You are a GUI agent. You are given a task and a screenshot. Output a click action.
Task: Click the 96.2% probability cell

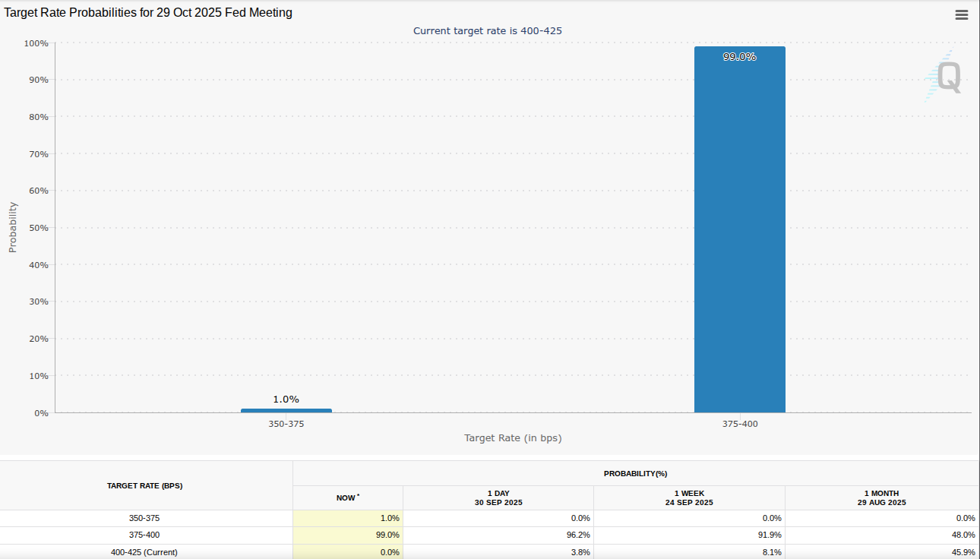pyautogui.click(x=498, y=535)
